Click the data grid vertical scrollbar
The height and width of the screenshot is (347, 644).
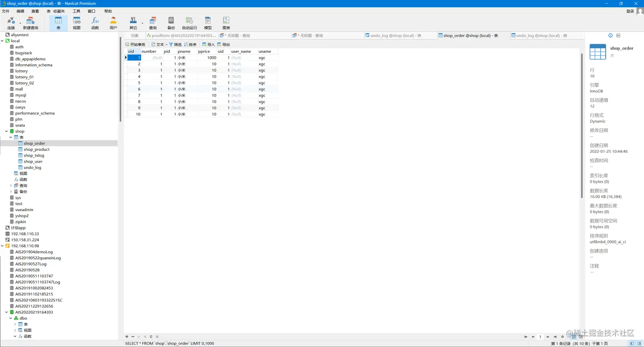582,126
